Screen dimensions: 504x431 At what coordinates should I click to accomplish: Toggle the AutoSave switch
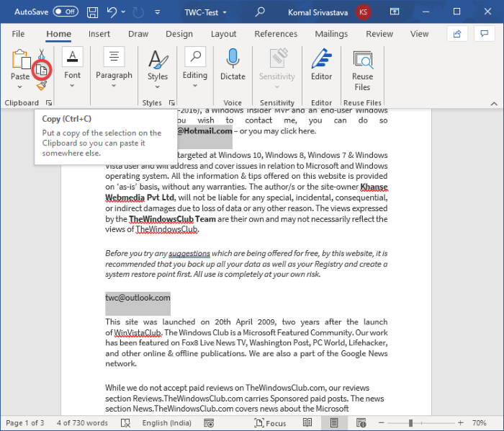66,12
